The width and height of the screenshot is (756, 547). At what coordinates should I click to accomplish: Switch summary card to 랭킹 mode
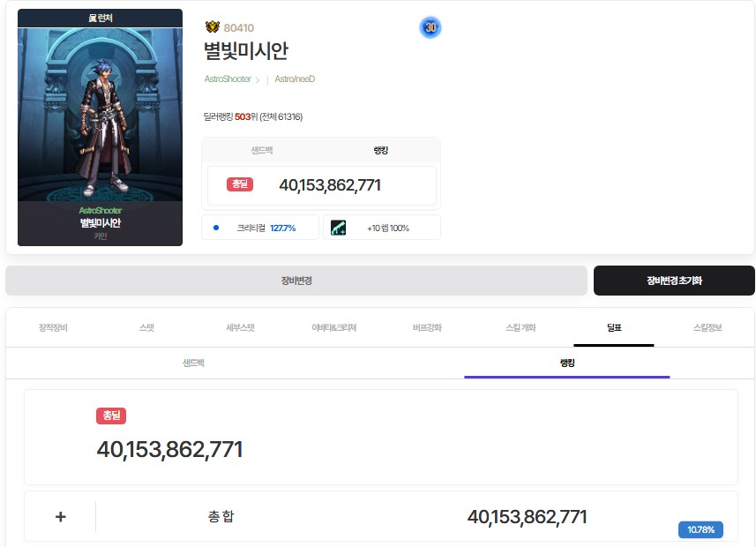tap(380, 151)
